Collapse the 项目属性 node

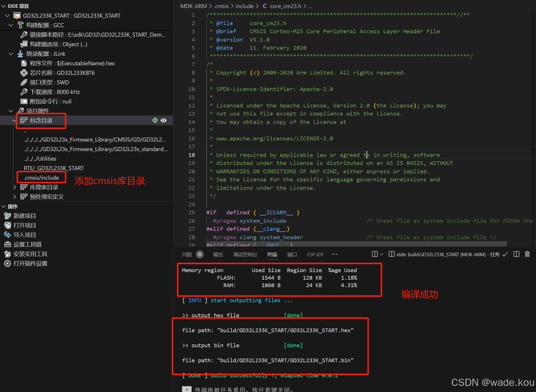(11, 111)
